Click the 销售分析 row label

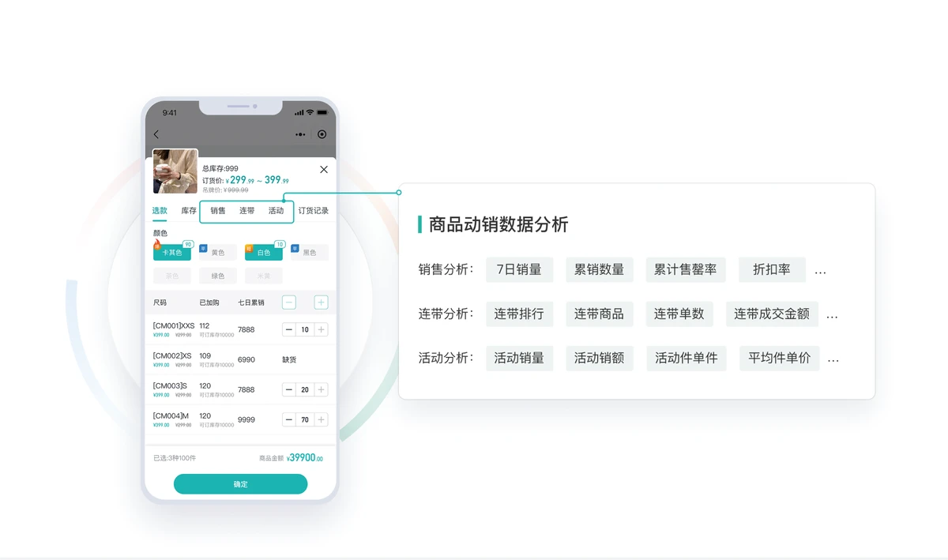(x=446, y=270)
